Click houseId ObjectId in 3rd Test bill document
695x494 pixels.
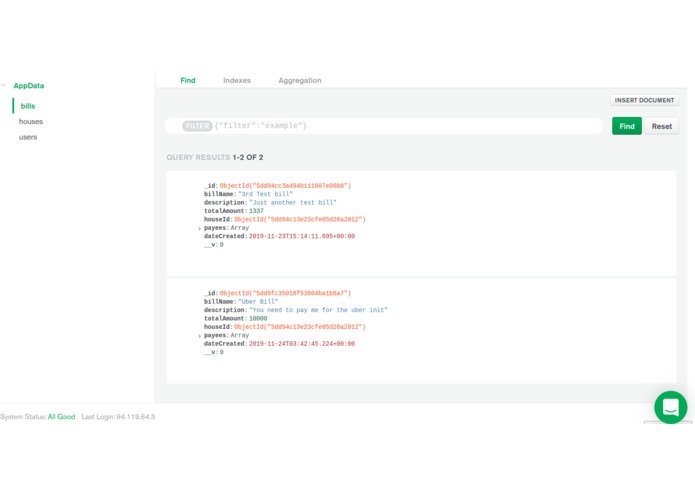pyautogui.click(x=300, y=219)
